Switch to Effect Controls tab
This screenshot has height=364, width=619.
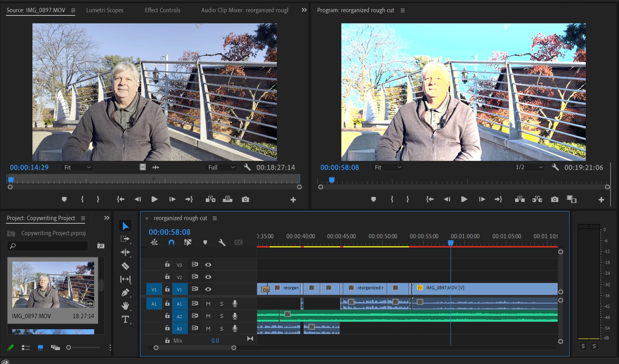click(163, 10)
